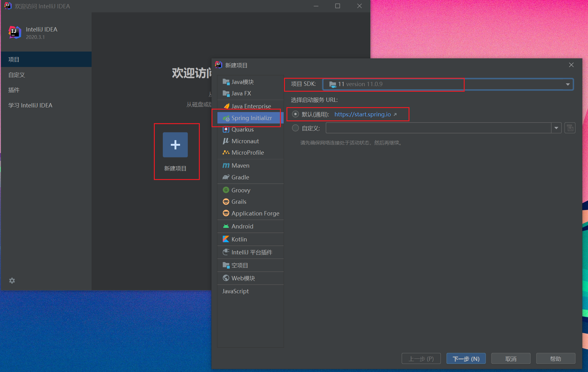
Task: Open 学习 IntelliJ IDEA tab
Action: [46, 105]
